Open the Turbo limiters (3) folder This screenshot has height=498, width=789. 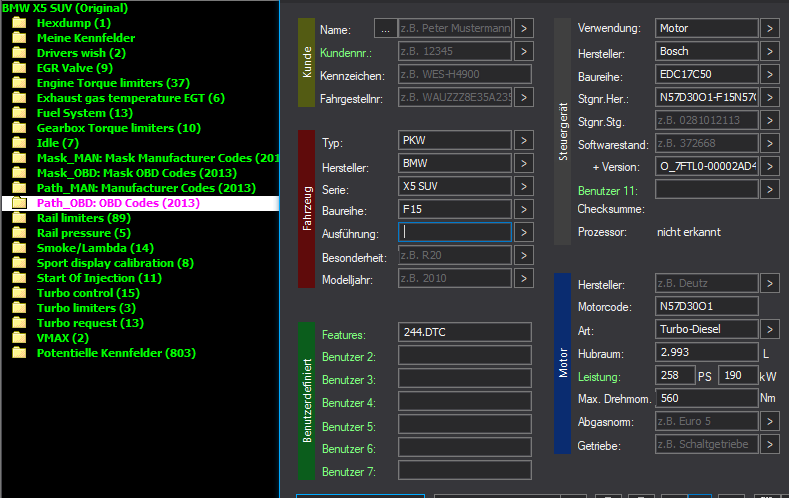(86, 308)
